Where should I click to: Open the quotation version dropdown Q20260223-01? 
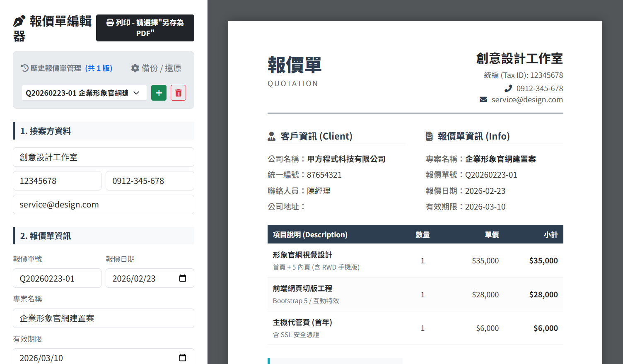84,93
